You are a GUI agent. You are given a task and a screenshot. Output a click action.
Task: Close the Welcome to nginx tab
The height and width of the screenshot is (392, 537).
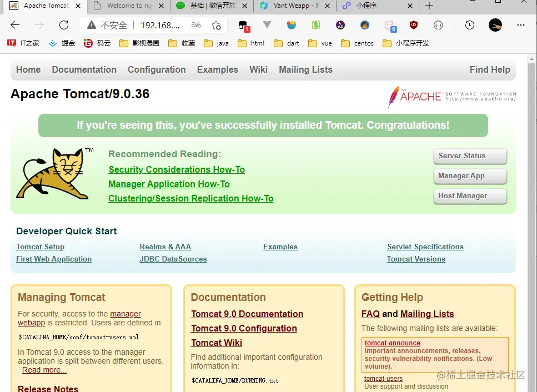161,6
